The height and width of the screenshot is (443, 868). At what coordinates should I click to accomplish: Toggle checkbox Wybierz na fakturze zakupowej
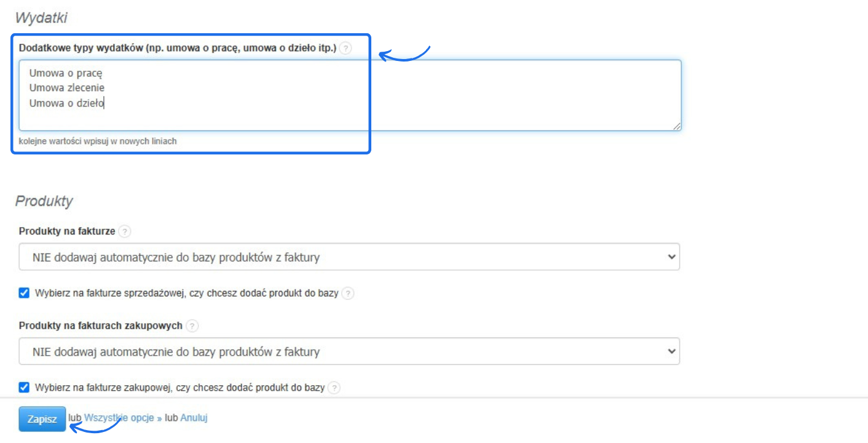[x=24, y=387]
